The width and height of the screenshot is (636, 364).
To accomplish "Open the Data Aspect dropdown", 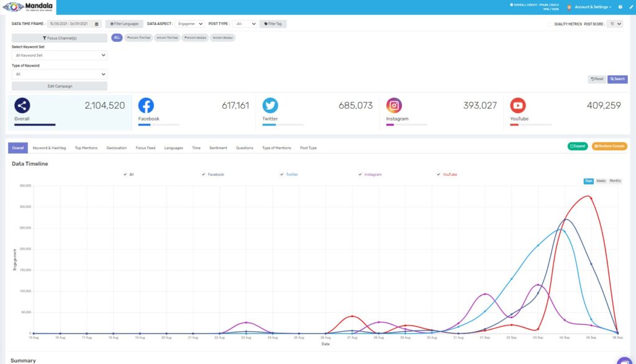I will pyautogui.click(x=189, y=24).
